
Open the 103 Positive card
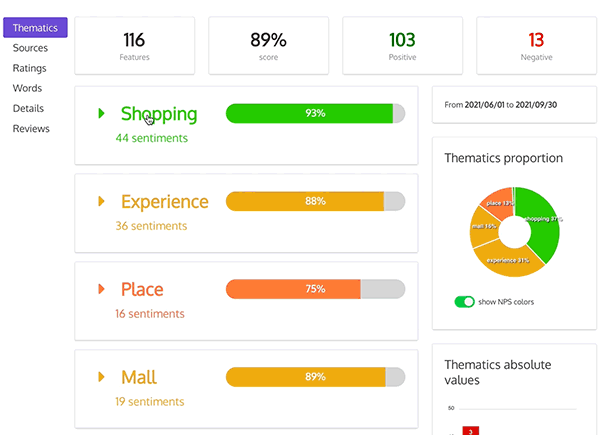click(402, 46)
